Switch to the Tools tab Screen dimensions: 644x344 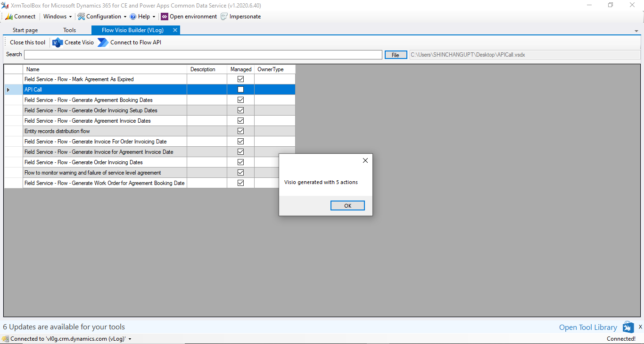[69, 30]
